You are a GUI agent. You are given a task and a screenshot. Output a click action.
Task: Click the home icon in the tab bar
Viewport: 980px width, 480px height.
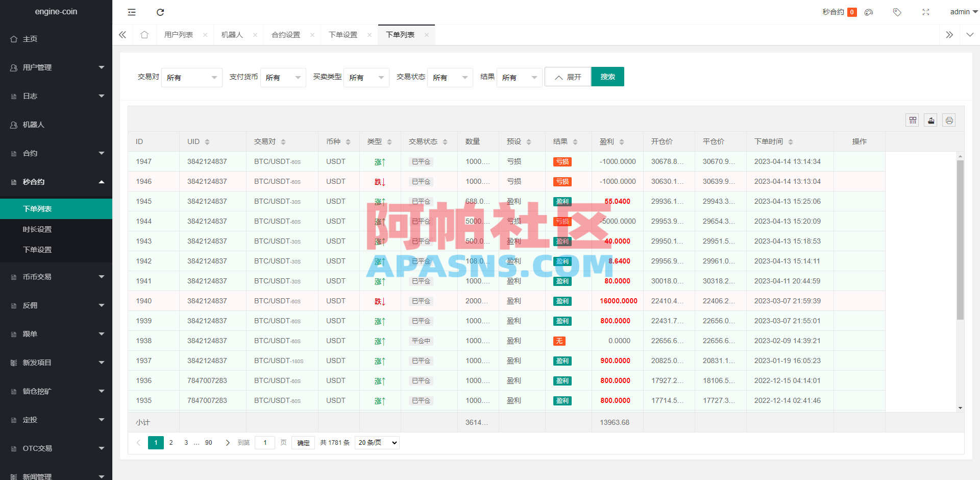(144, 34)
